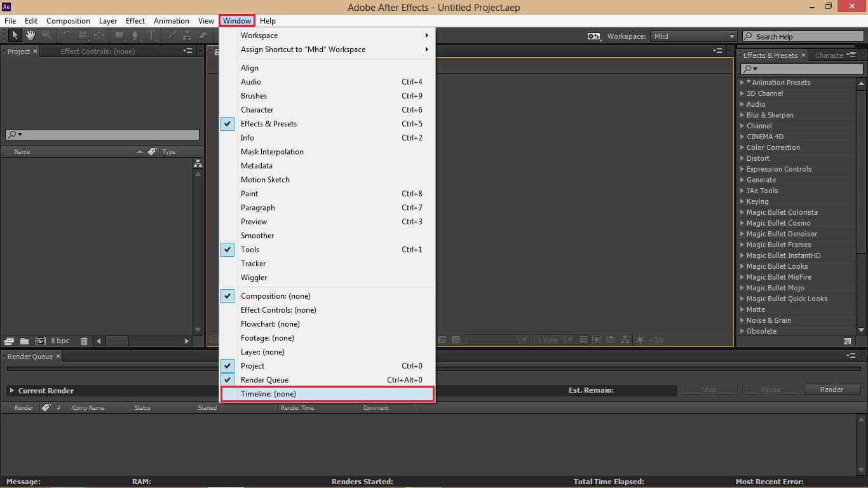
Task: Open the Effect menu
Action: (135, 21)
